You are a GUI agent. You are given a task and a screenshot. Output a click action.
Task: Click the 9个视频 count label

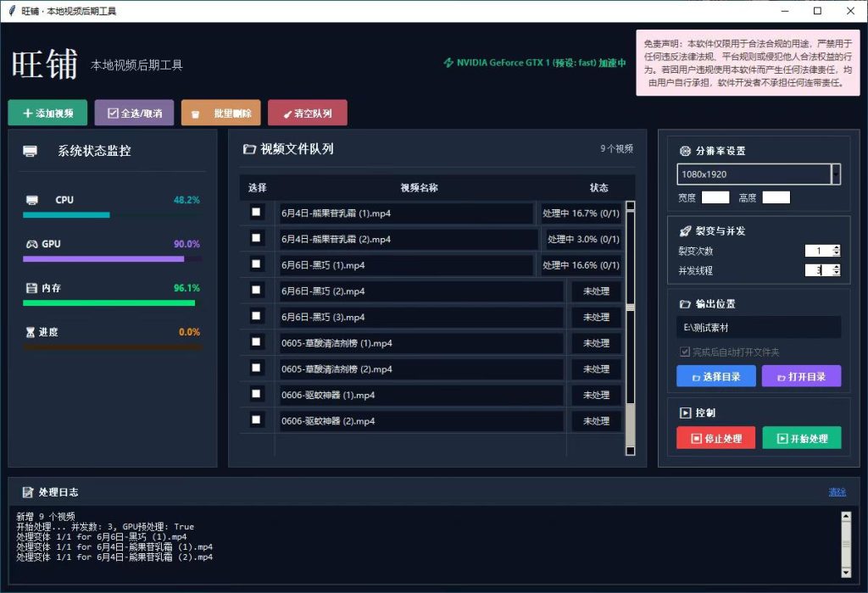(617, 148)
